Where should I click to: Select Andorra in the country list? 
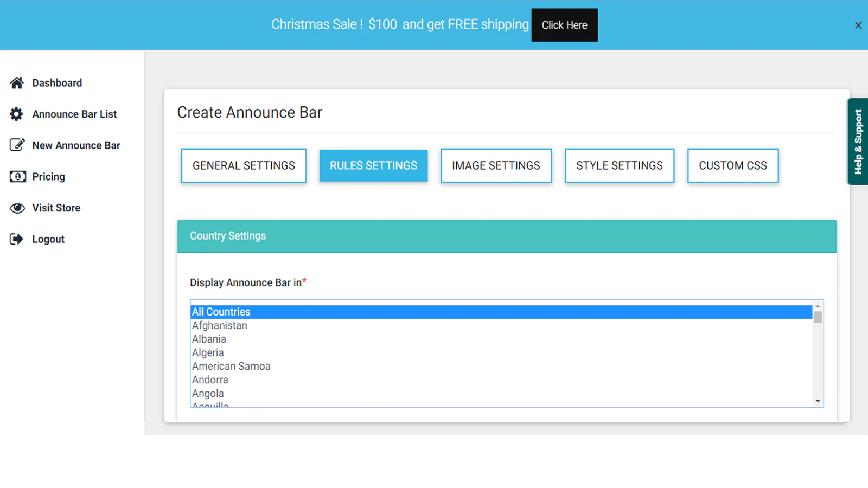(x=210, y=380)
